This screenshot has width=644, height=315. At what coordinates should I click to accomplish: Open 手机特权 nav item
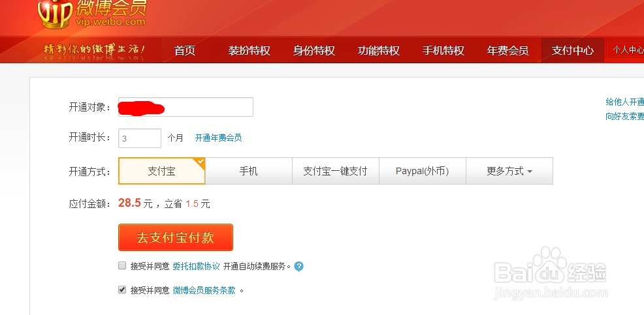443,50
